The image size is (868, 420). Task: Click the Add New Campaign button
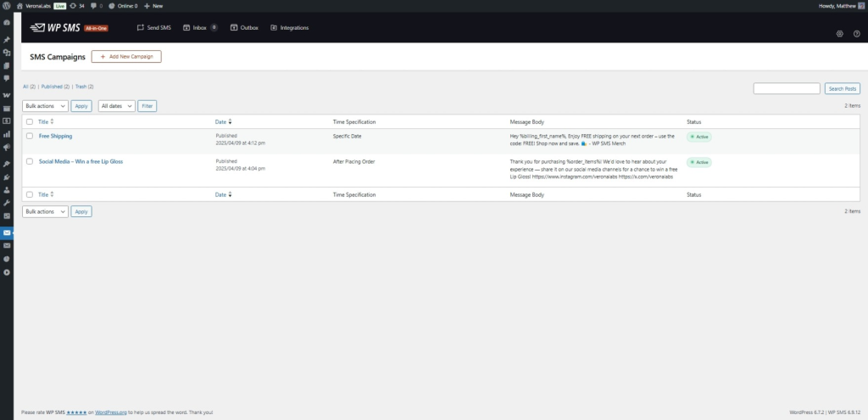126,57
